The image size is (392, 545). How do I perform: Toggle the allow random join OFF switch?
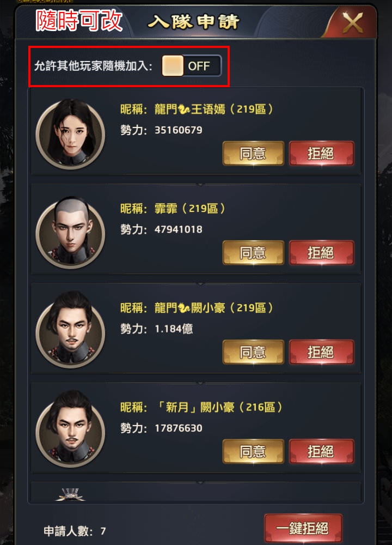191,66
